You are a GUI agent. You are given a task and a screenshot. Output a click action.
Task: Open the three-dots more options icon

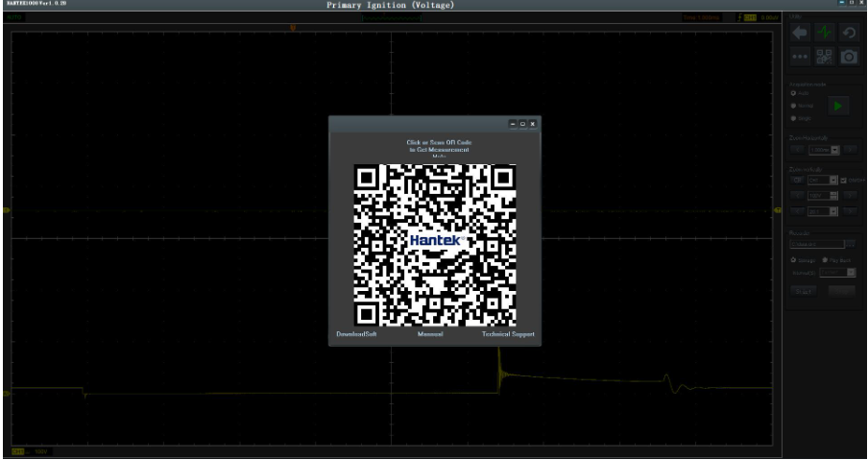pos(800,57)
